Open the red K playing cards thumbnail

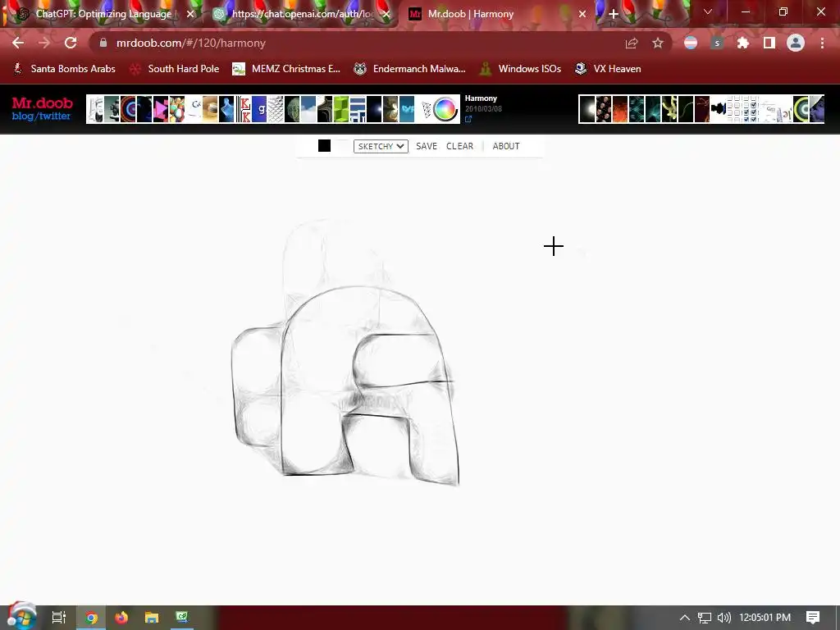(243, 109)
